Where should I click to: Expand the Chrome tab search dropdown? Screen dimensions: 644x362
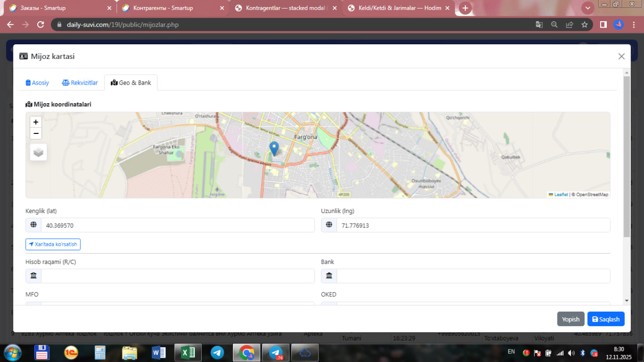click(x=588, y=8)
